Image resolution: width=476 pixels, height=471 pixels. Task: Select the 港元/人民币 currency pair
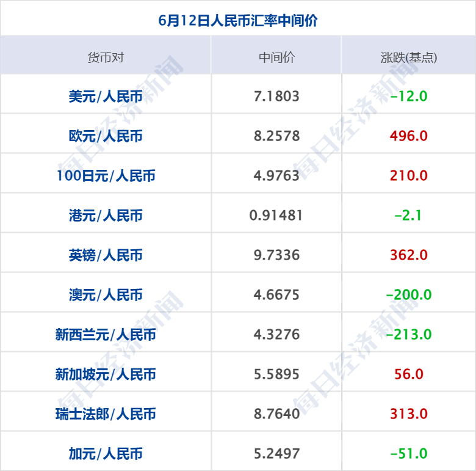click(106, 216)
